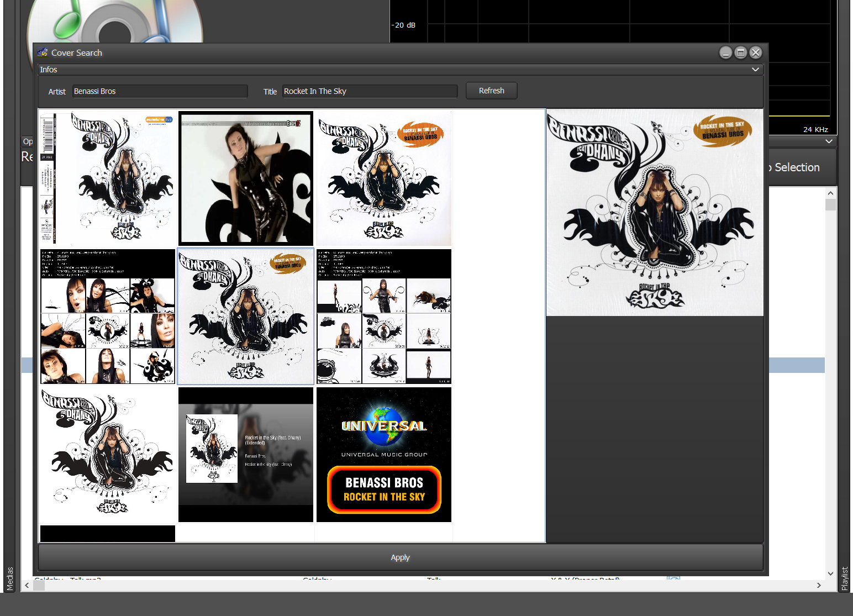Click the Infos panel header label
This screenshot has width=853, height=616.
(x=49, y=70)
